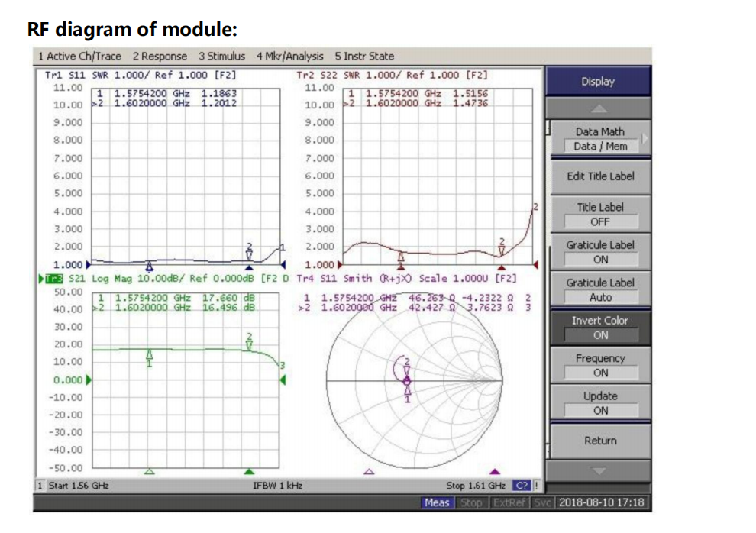Toggle the Update ON softkey
The height and width of the screenshot is (533, 756).
600,403
